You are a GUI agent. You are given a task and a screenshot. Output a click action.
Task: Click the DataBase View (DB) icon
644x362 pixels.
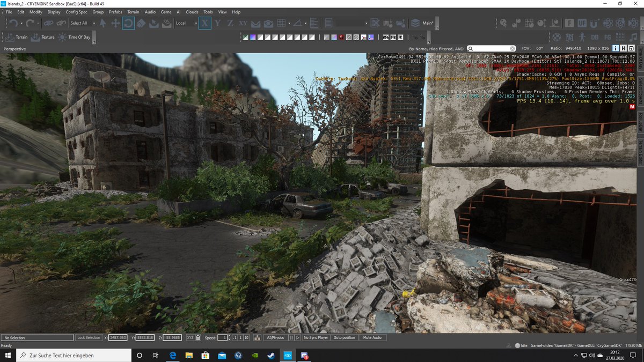pyautogui.click(x=595, y=37)
